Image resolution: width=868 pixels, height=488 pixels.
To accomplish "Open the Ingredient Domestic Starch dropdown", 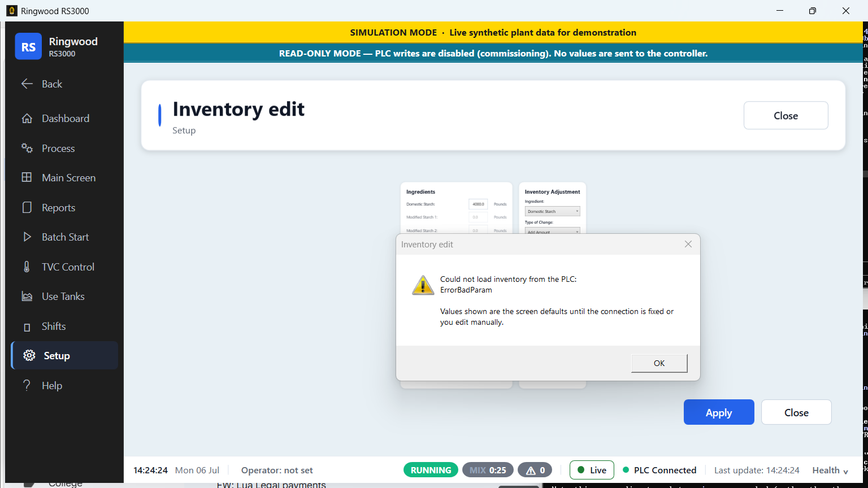I will point(553,211).
